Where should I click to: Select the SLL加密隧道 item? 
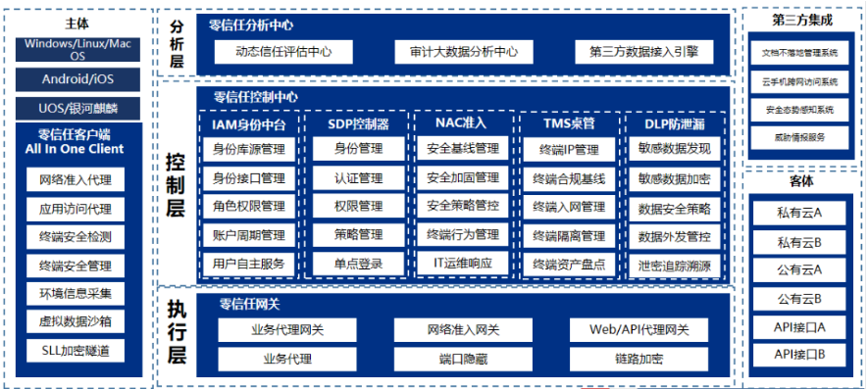pos(76,350)
